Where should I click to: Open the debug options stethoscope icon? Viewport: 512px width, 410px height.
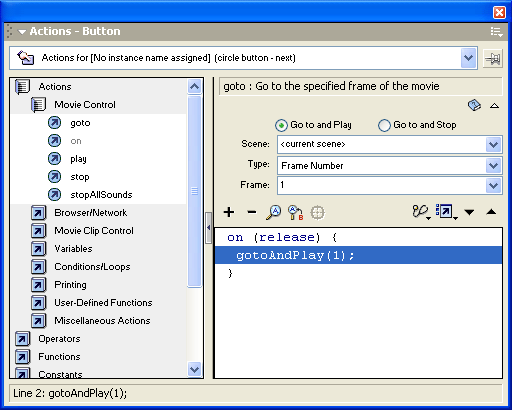pyautogui.click(x=421, y=212)
